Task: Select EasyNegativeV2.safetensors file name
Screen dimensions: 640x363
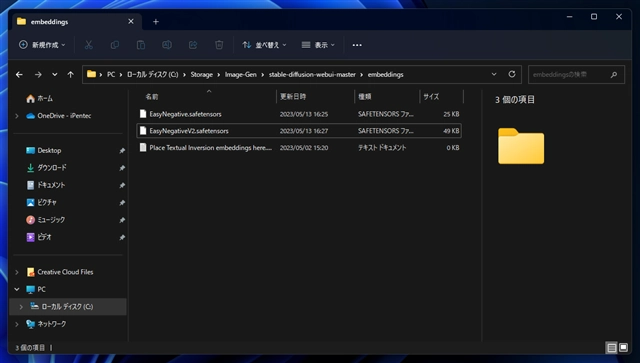Action: coord(189,131)
